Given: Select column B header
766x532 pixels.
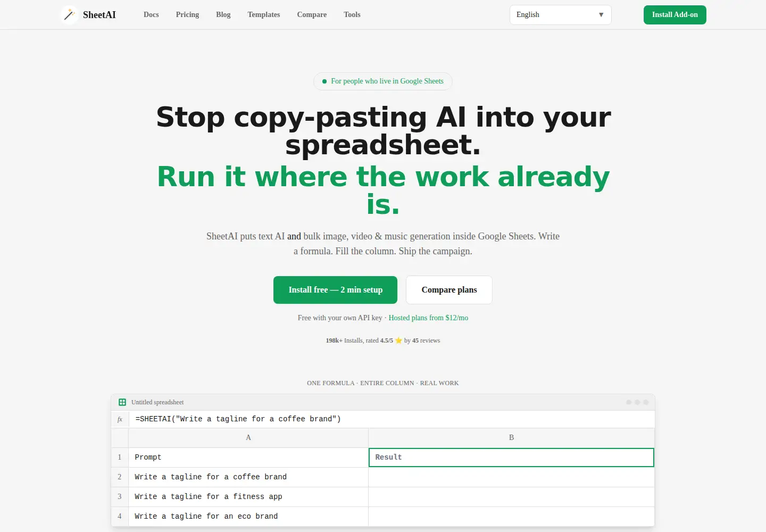Looking at the screenshot, I should [511, 438].
